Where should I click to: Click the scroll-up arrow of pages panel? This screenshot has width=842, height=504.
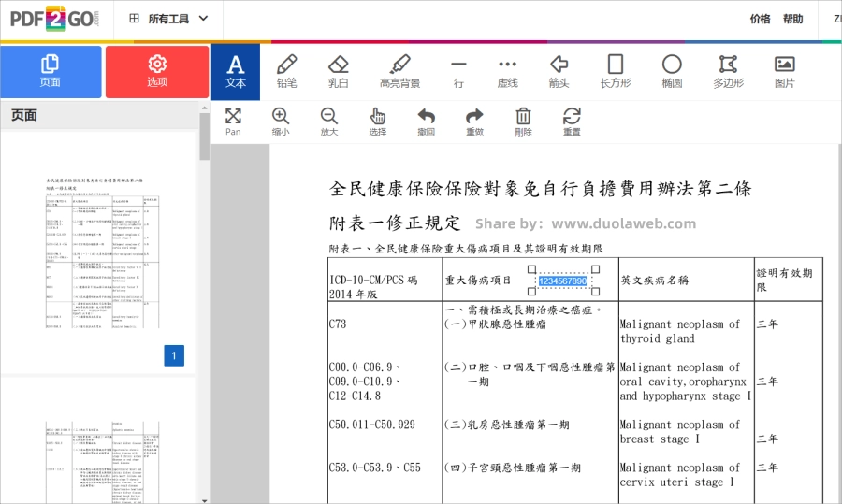pyautogui.click(x=204, y=108)
